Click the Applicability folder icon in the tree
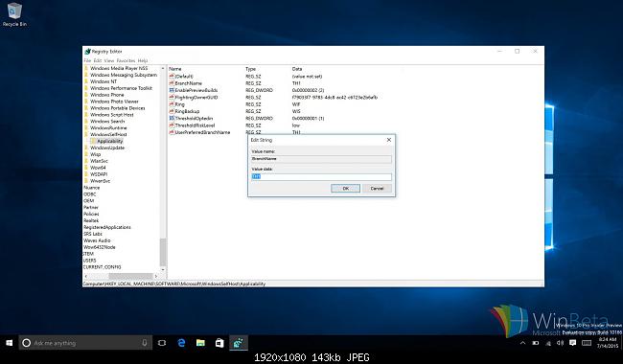The width and height of the screenshot is (623, 364). pos(93,142)
